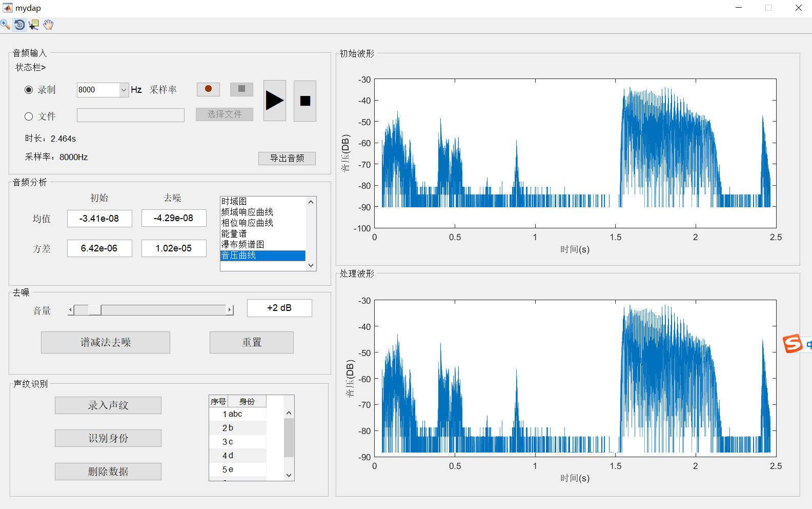812x509 pixels.
Task: Click the 身份 column header
Action: click(247, 401)
